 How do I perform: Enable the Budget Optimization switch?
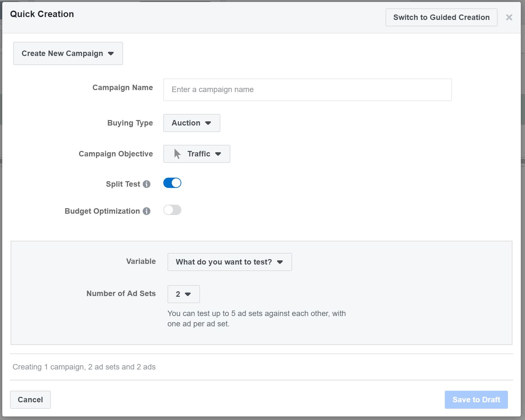click(172, 210)
